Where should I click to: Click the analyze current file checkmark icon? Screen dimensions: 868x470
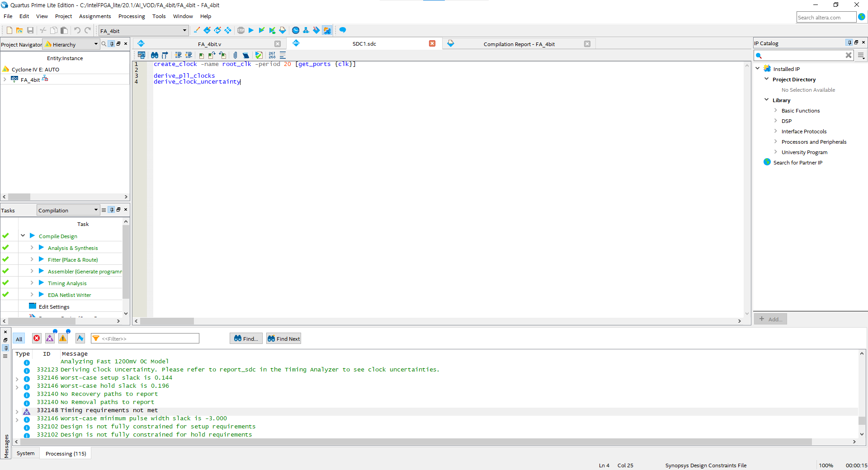259,55
